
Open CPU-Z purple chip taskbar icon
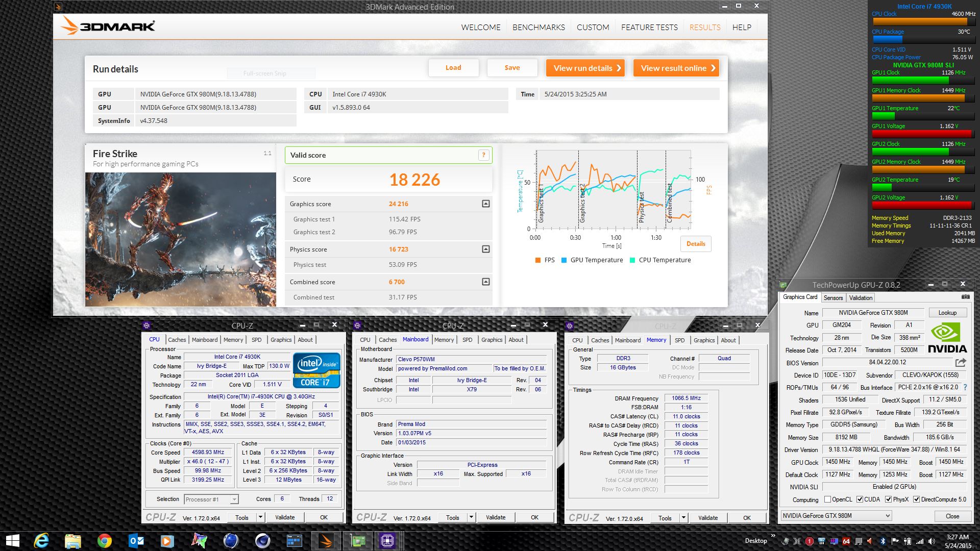coord(387,541)
